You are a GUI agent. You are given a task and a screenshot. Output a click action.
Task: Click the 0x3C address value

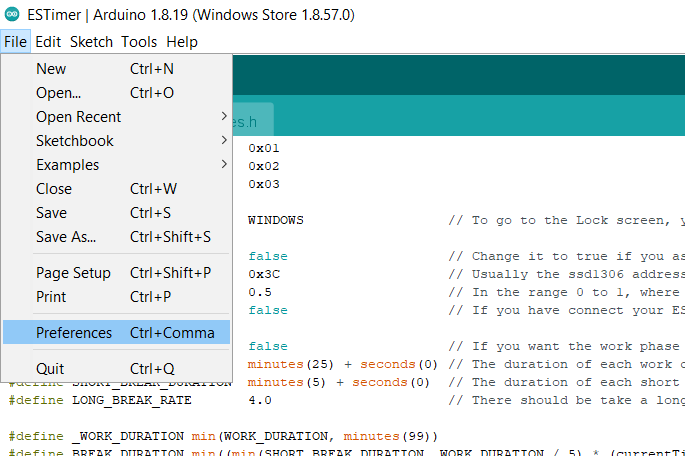click(264, 274)
